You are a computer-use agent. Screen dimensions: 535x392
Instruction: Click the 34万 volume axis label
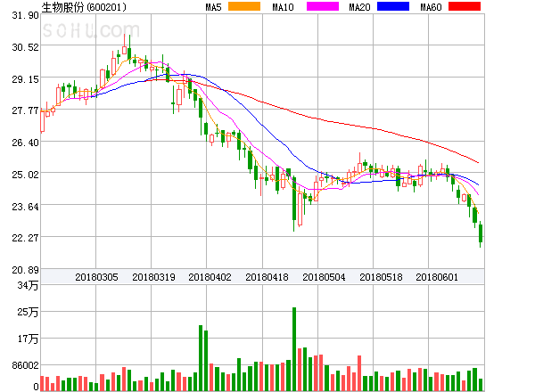click(x=28, y=285)
